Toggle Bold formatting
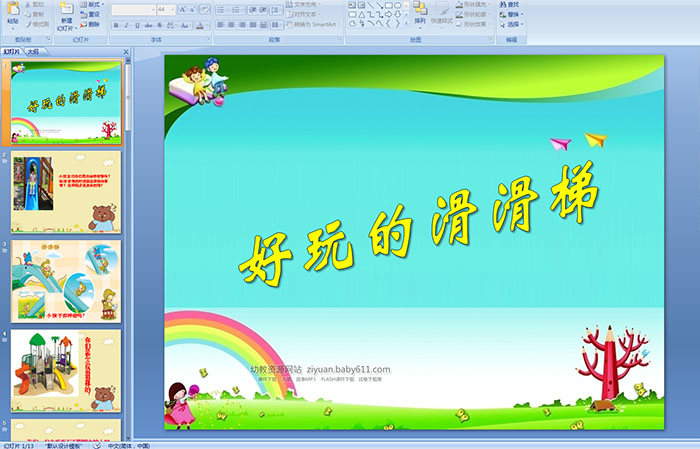Viewport: 700px width, 449px height. click(x=116, y=25)
